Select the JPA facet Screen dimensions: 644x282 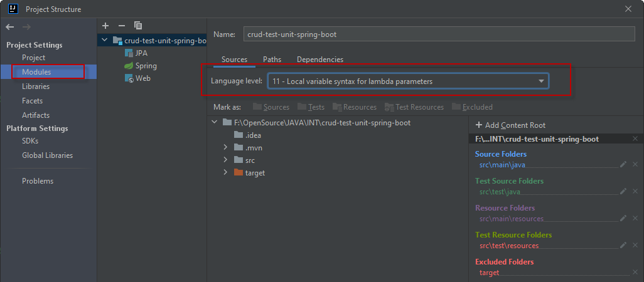pos(136,53)
